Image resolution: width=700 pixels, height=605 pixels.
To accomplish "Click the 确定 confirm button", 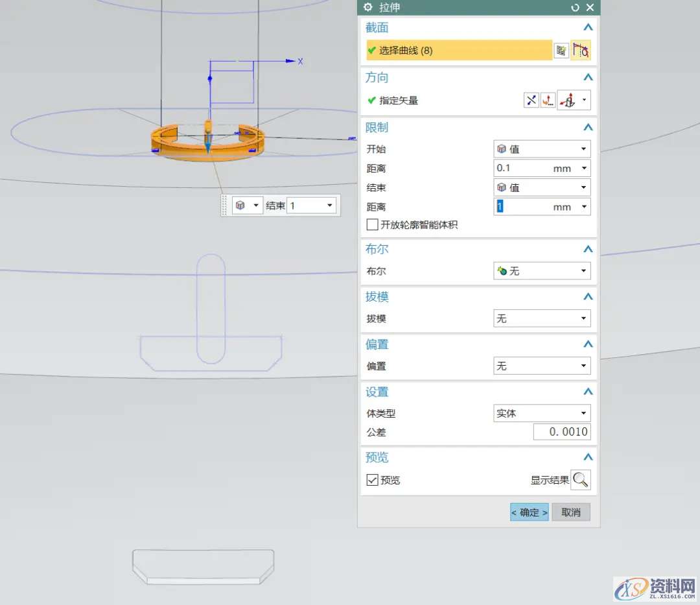I will point(529,512).
